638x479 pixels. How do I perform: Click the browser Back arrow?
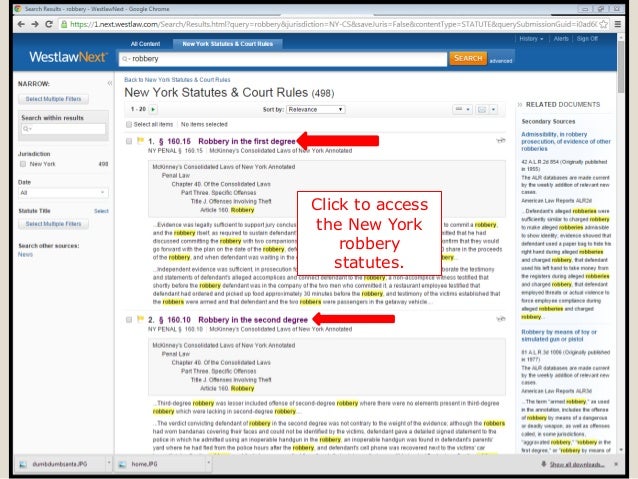[x=21, y=24]
